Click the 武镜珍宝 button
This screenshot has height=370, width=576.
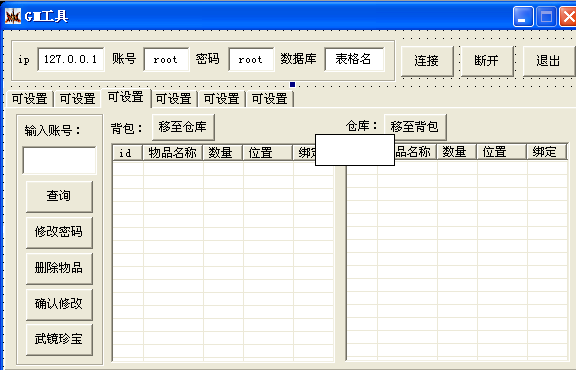point(59,340)
